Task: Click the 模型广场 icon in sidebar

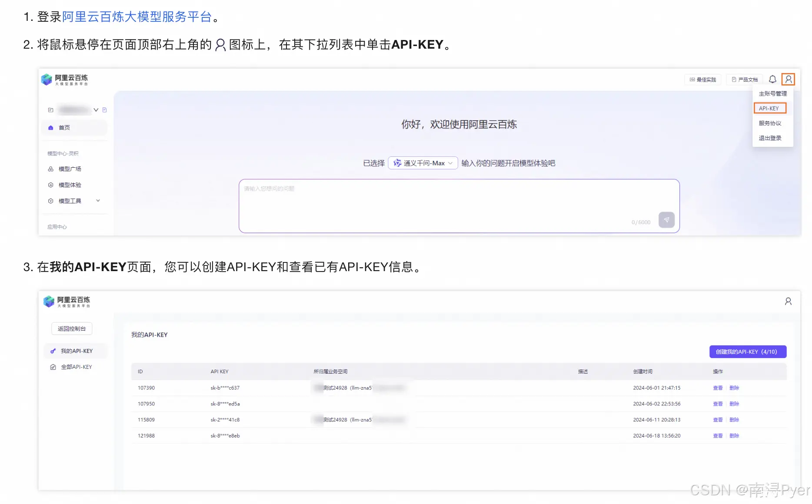Action: [x=50, y=169]
